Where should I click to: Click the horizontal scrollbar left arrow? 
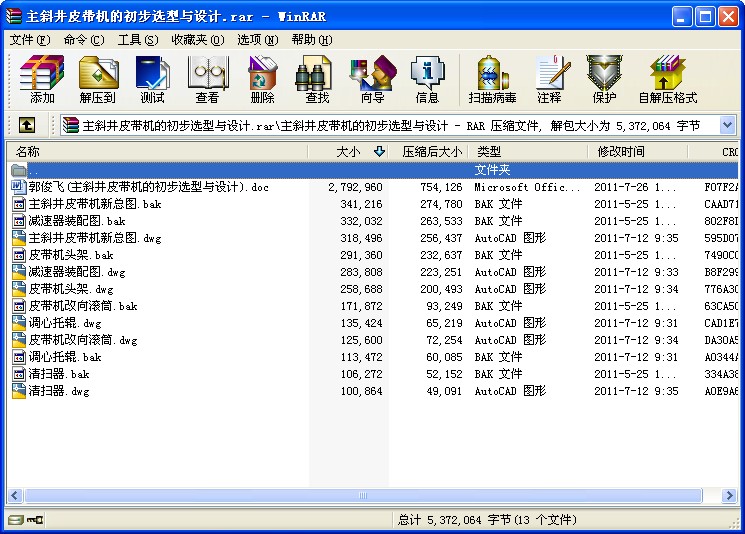click(x=15, y=496)
